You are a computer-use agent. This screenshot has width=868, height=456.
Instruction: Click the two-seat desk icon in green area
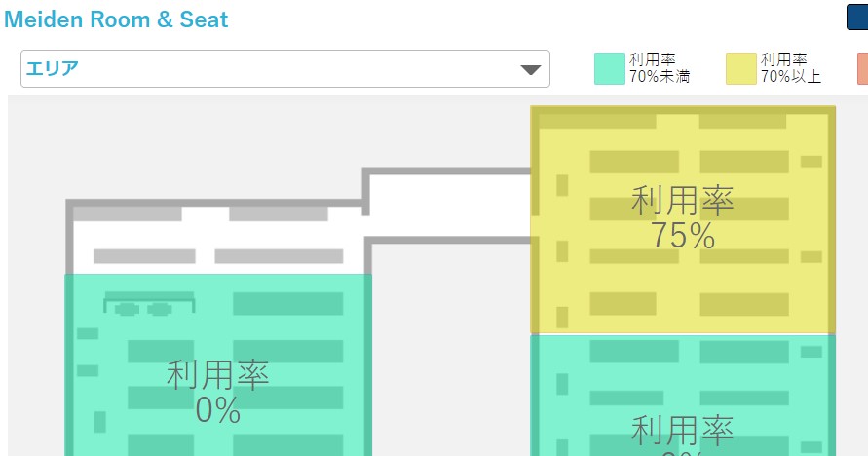[149, 303]
